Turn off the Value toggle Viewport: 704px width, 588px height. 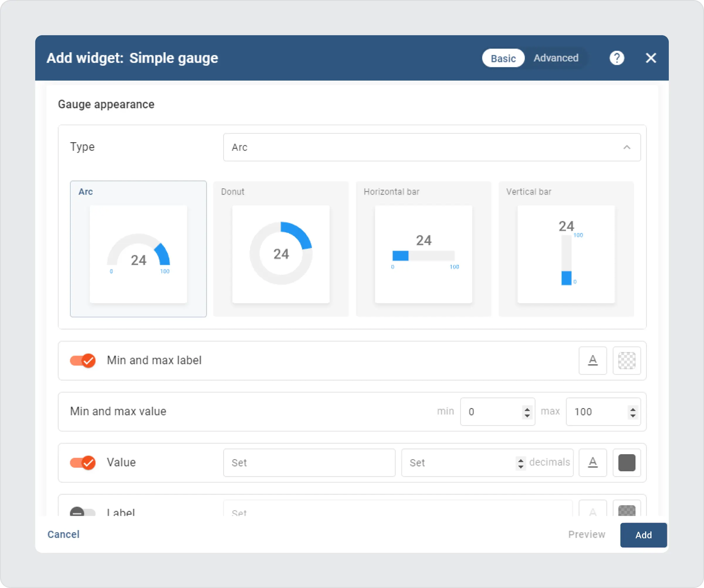(x=83, y=463)
